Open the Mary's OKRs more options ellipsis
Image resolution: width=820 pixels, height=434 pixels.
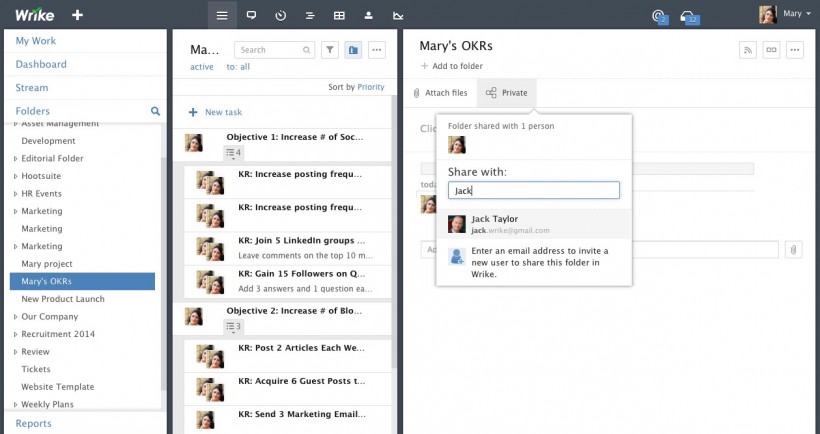pos(795,50)
